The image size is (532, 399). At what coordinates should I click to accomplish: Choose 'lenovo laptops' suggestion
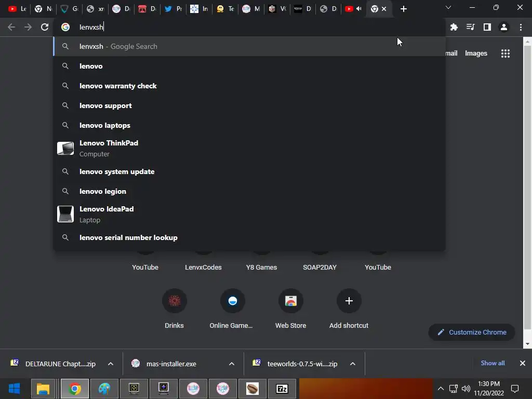[249, 125]
